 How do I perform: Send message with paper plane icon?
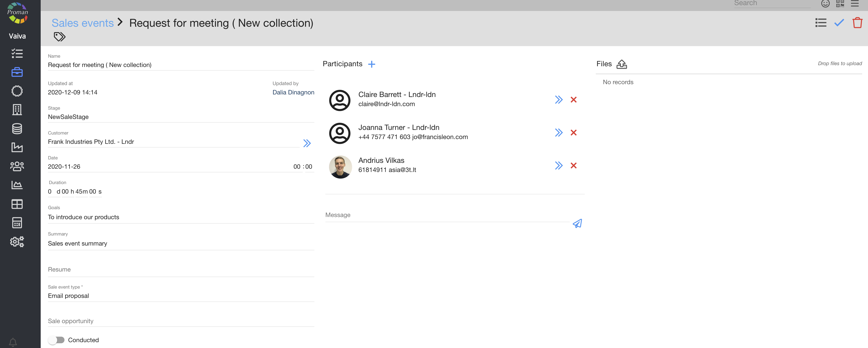tap(577, 223)
